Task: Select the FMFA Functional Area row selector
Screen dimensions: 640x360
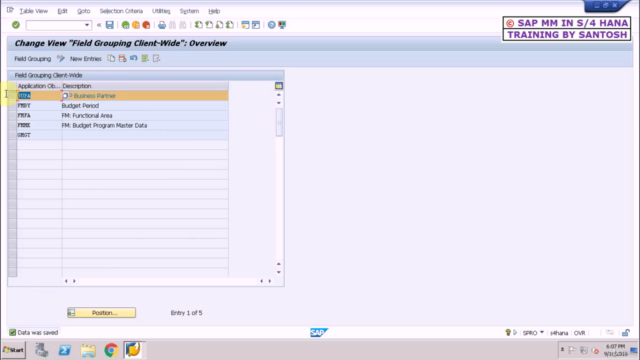Action: point(12,116)
